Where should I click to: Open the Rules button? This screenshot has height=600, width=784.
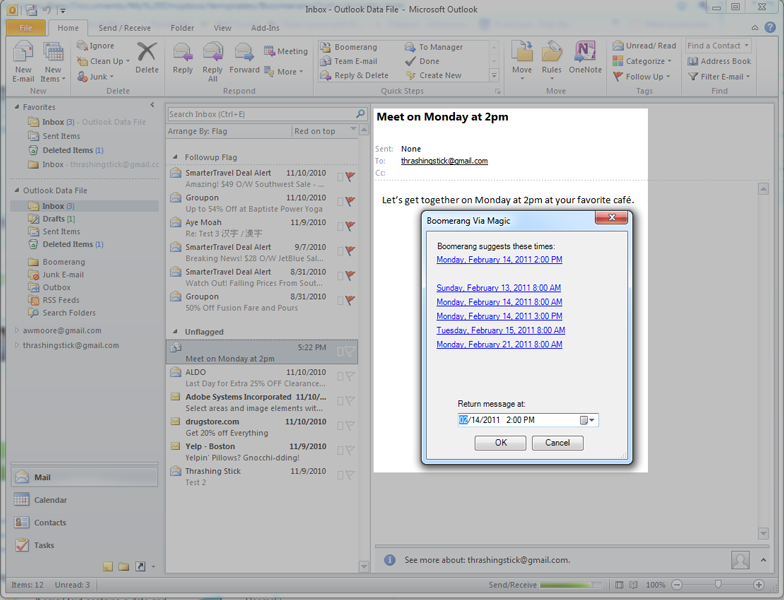tap(552, 61)
